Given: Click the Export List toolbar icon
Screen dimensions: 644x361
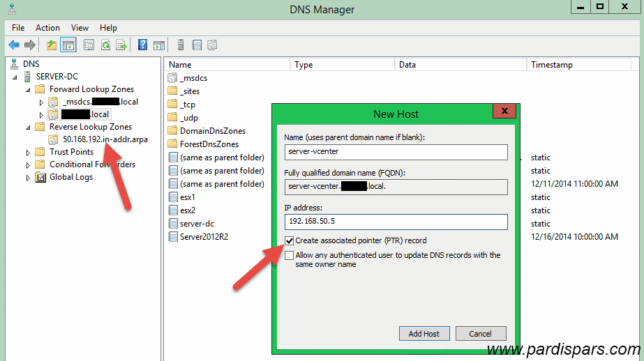Looking at the screenshot, I should (x=121, y=45).
